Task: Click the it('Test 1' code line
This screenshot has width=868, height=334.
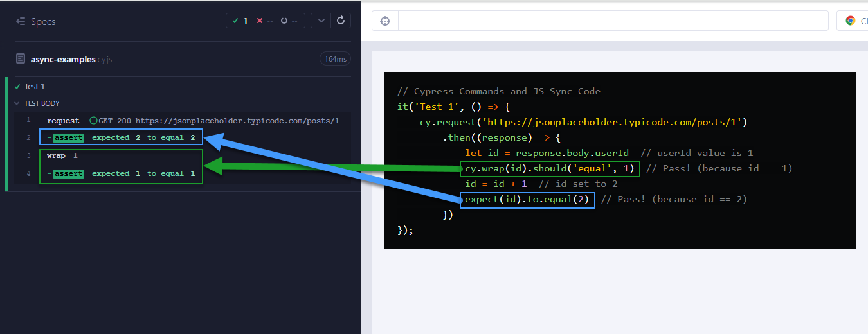Action: tap(453, 107)
